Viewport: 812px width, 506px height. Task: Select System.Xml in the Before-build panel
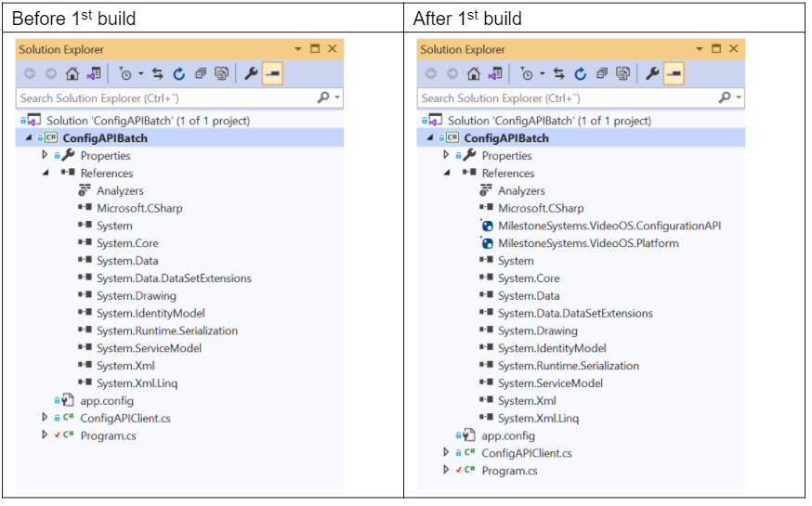click(x=125, y=366)
